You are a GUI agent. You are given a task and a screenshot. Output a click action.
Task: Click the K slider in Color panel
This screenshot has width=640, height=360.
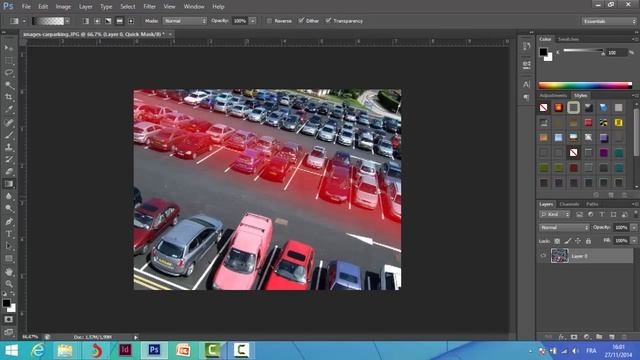(584, 51)
